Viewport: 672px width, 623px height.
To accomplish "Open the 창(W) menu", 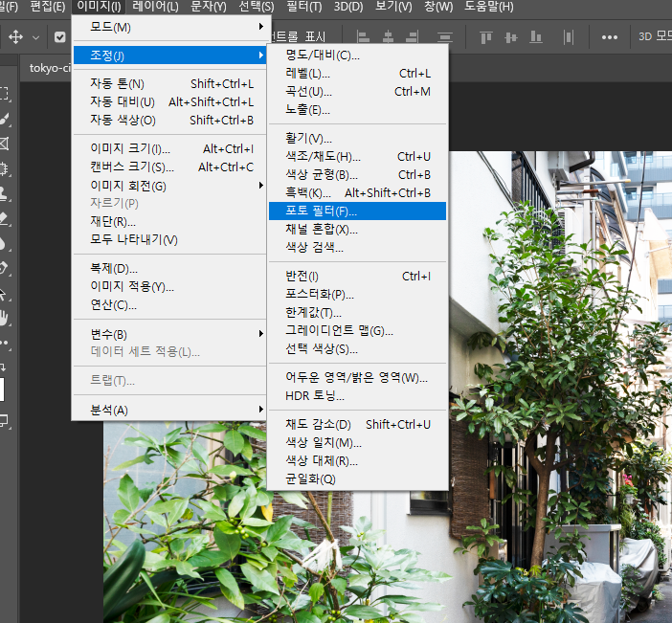I will click(438, 7).
